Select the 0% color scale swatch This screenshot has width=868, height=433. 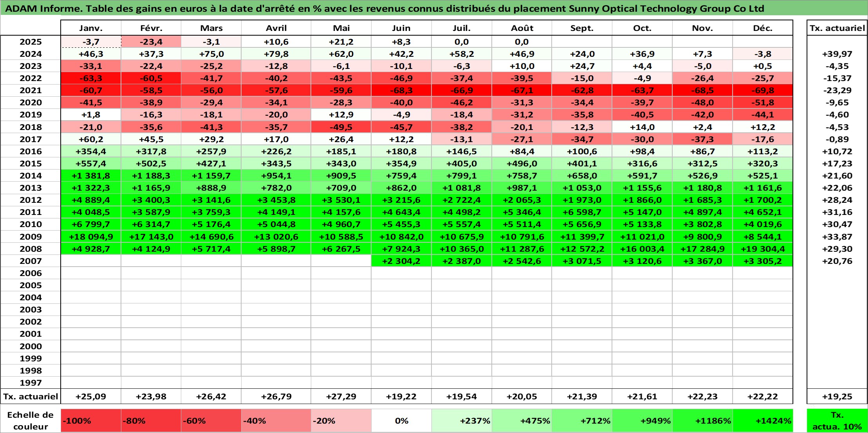[401, 421]
